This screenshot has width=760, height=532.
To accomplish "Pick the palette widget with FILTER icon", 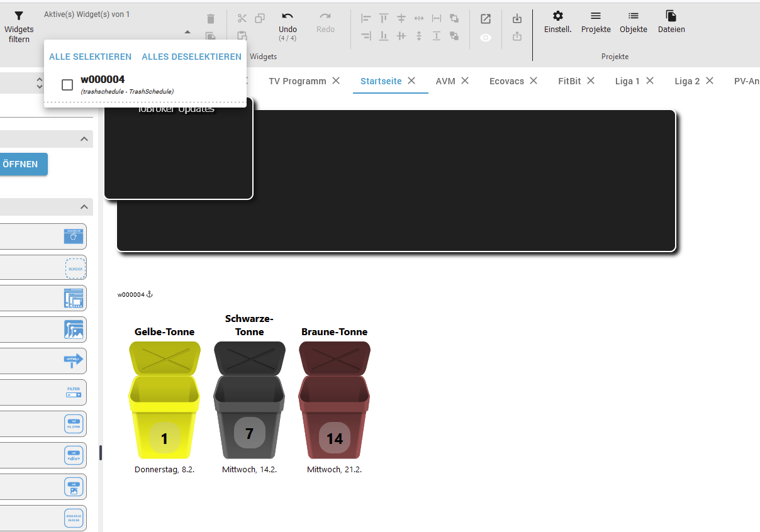I will (74, 392).
